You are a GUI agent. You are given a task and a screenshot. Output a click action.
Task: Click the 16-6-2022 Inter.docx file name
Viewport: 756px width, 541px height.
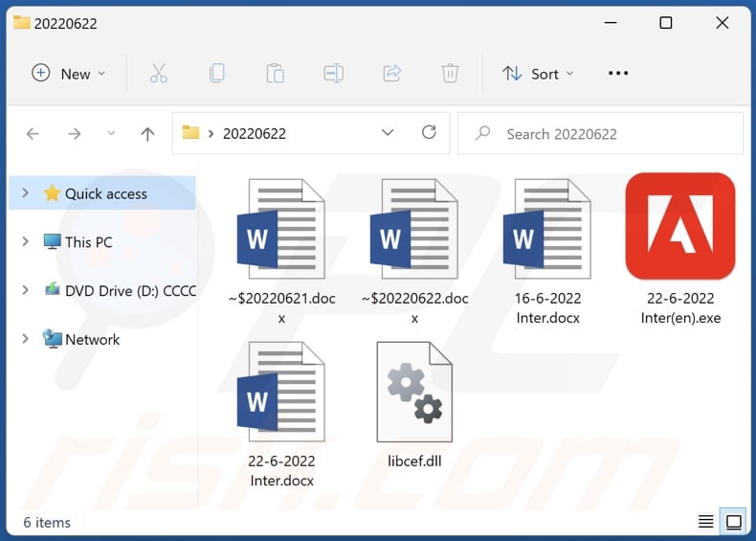click(547, 308)
